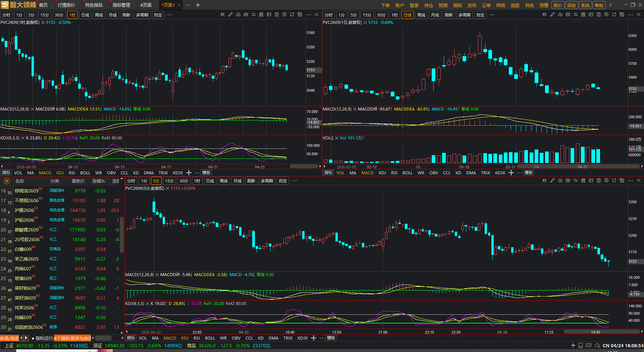Select 日线 period in top-left chart
The width and height of the screenshot is (644, 352).
(86, 15)
